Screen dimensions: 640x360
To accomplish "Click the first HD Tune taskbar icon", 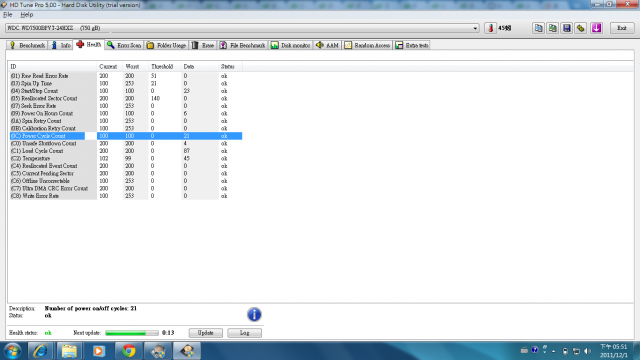I will (x=158, y=351).
